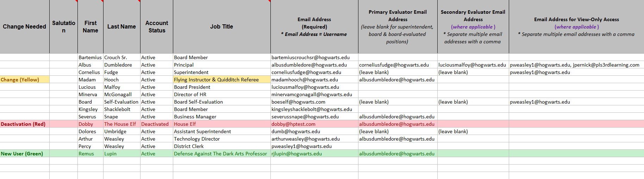Click the yellow Change (Yellow) cell
The image size is (644, 179).
pos(25,80)
